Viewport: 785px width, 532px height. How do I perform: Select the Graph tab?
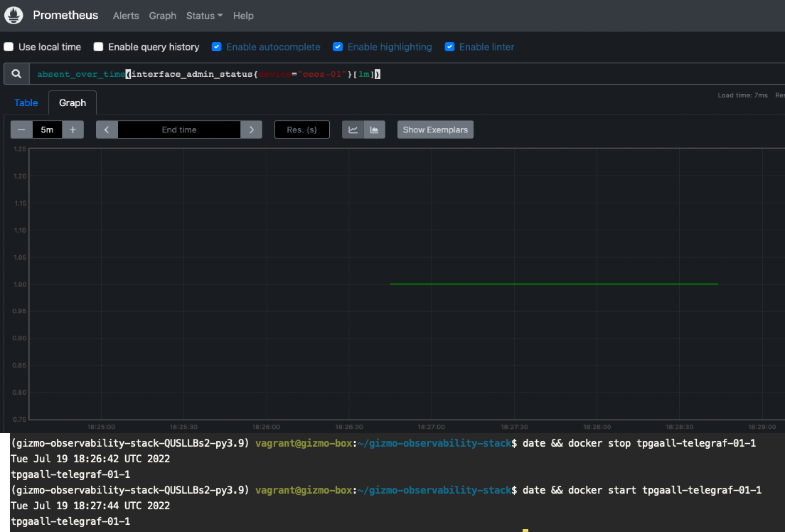tap(73, 102)
